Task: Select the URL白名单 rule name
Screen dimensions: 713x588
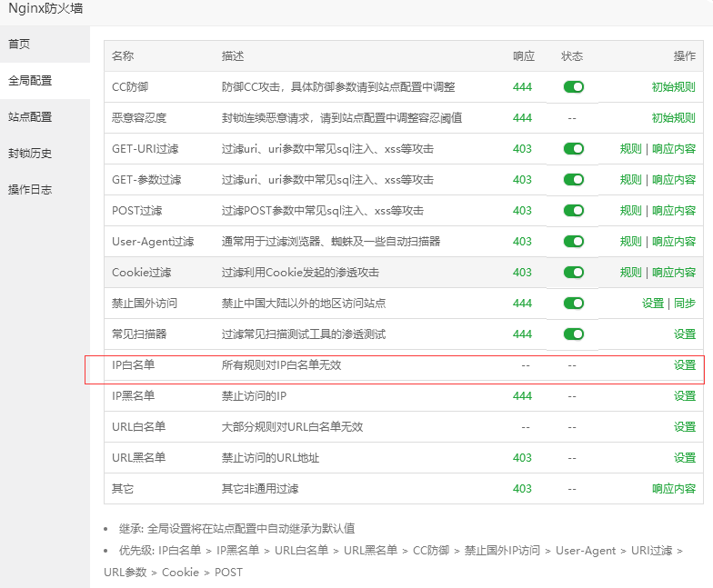Action: coord(138,427)
